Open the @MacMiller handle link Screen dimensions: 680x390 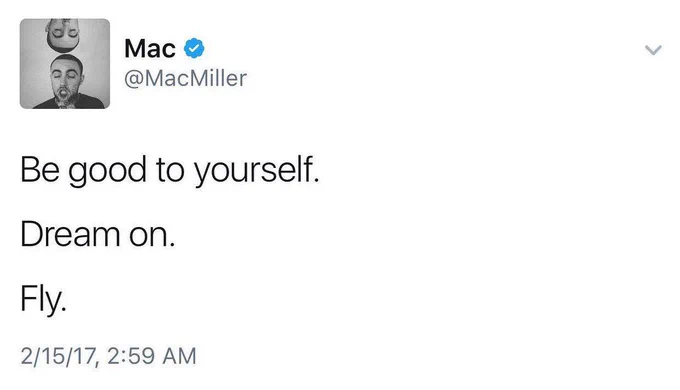coord(185,79)
